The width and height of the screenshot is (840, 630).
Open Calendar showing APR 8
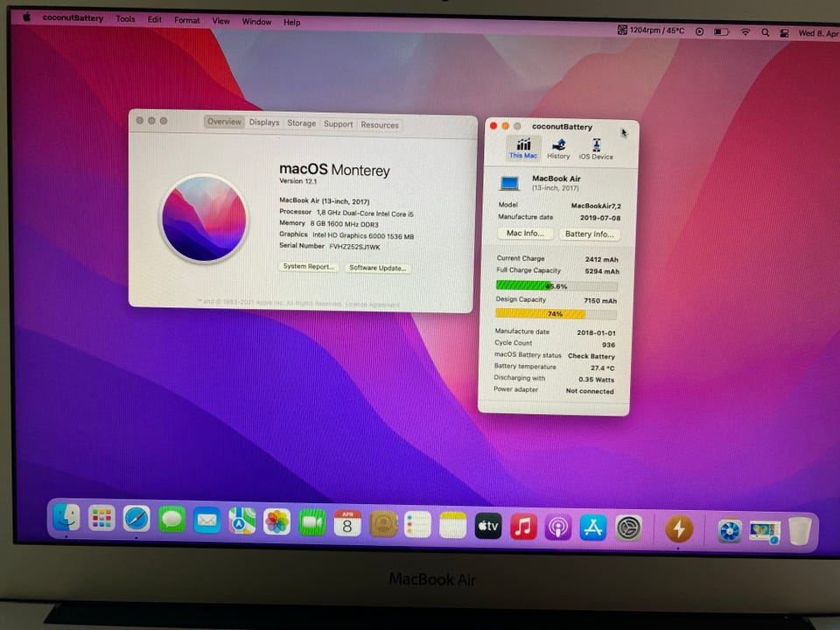coord(347,523)
